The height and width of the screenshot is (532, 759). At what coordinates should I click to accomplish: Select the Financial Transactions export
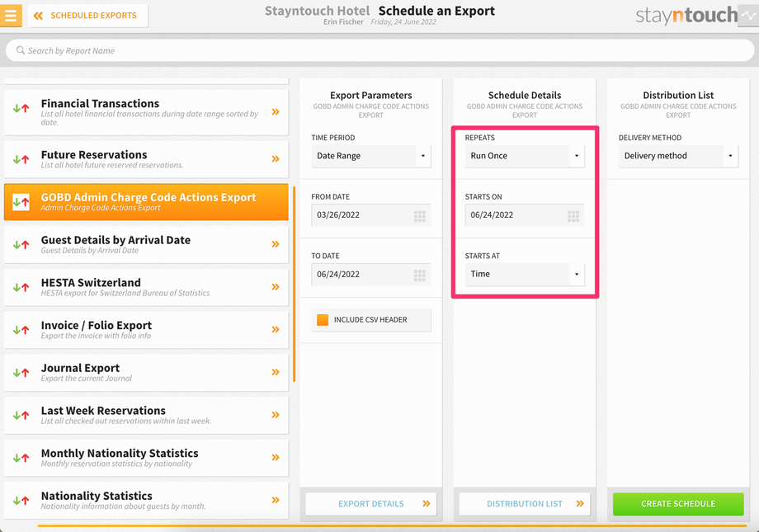pos(146,112)
